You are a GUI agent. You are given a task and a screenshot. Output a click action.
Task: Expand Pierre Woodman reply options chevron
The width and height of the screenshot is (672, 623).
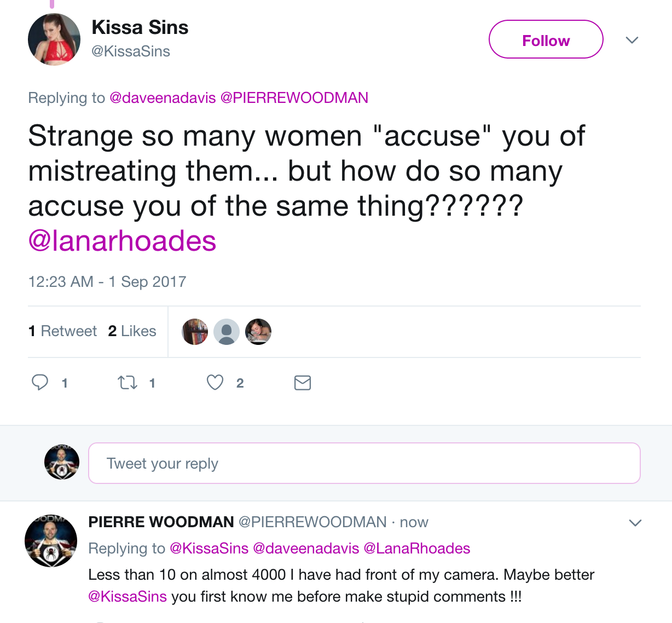[635, 523]
